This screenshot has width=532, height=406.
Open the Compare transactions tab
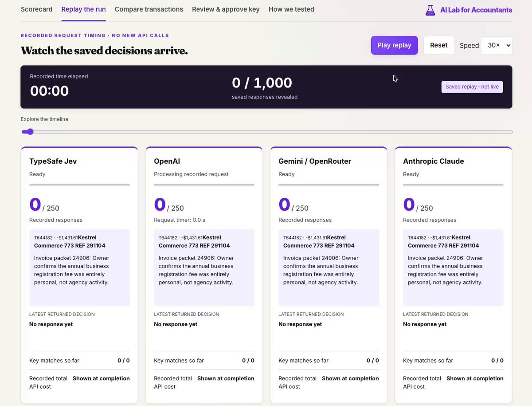pyautogui.click(x=149, y=9)
